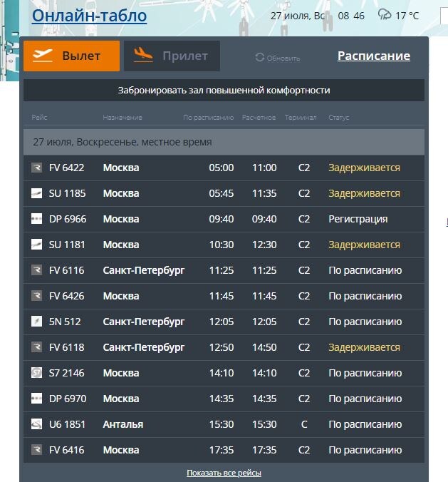Click estimated time 12:30 of SU 1181
This screenshot has height=482, width=448.
pos(264,245)
